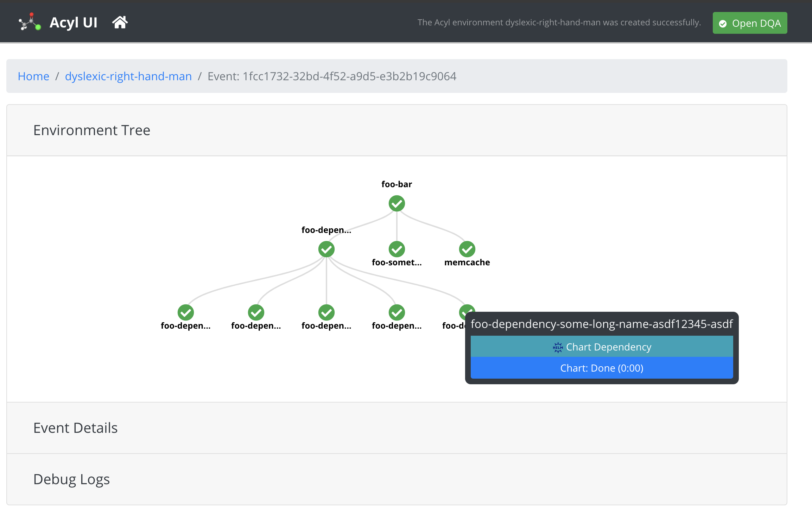Click fourth bottom-row foo-depen... node icon
The width and height of the screenshot is (812, 525).
pos(397,312)
